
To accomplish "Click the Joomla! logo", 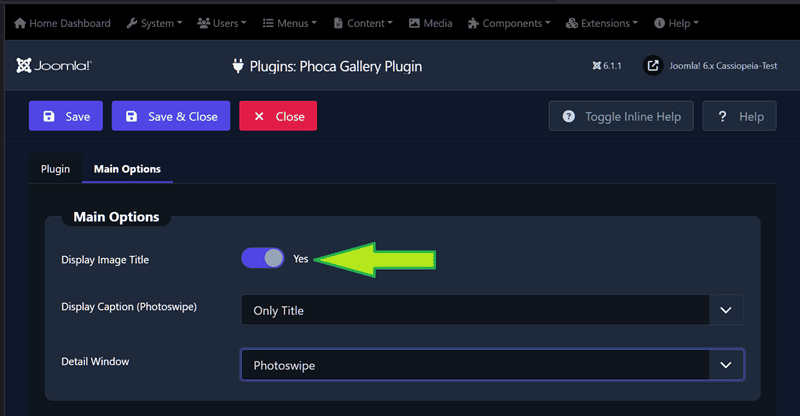I will (x=54, y=65).
